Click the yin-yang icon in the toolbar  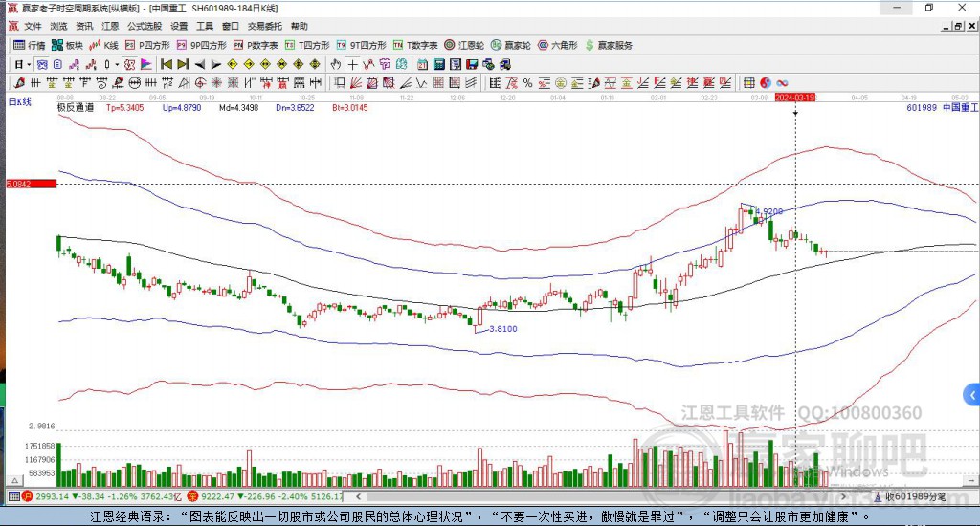(766, 83)
